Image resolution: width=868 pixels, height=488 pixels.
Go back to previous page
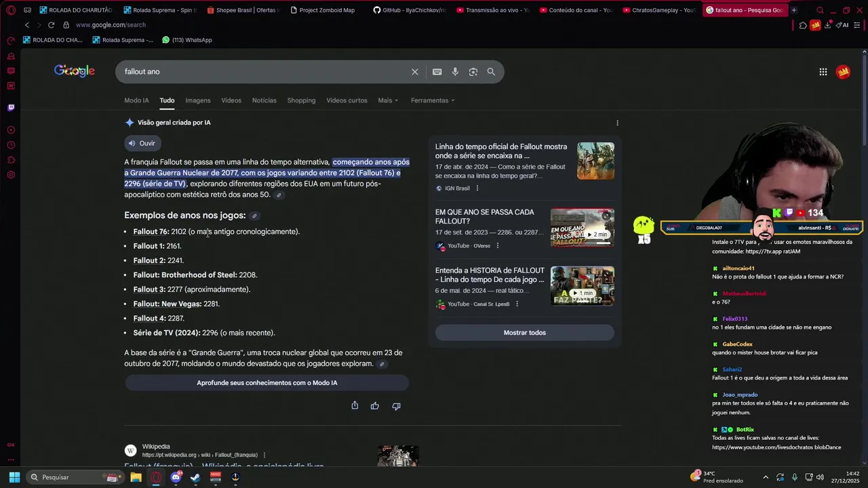[26, 25]
